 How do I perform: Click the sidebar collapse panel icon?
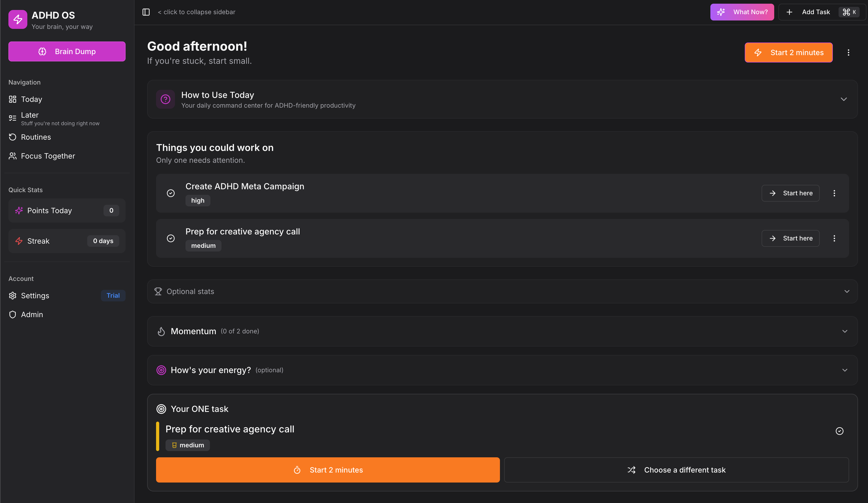pos(146,12)
